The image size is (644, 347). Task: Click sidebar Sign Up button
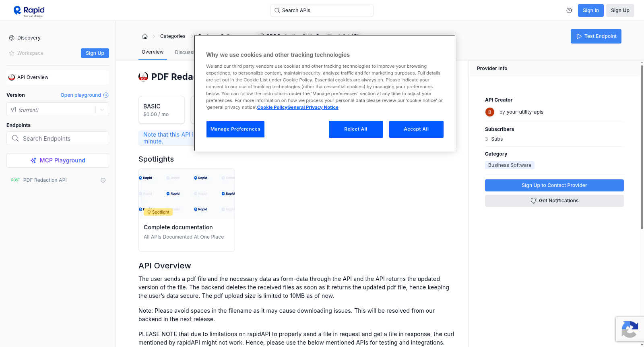coord(95,53)
